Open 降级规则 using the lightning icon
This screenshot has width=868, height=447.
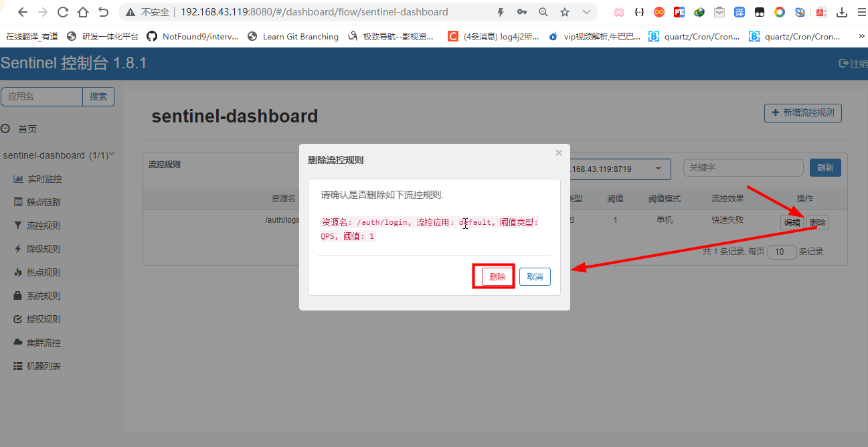coord(18,249)
